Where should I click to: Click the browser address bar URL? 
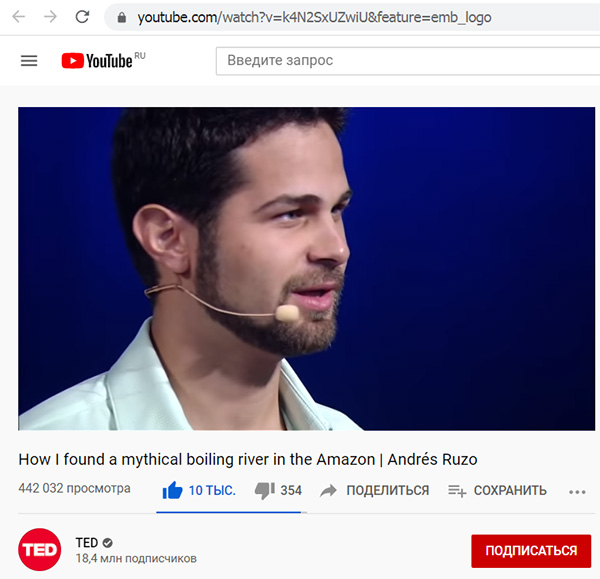point(314,17)
